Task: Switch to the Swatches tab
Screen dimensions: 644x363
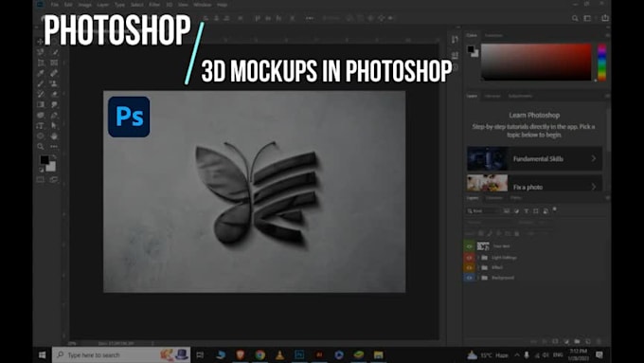Action: 493,35
